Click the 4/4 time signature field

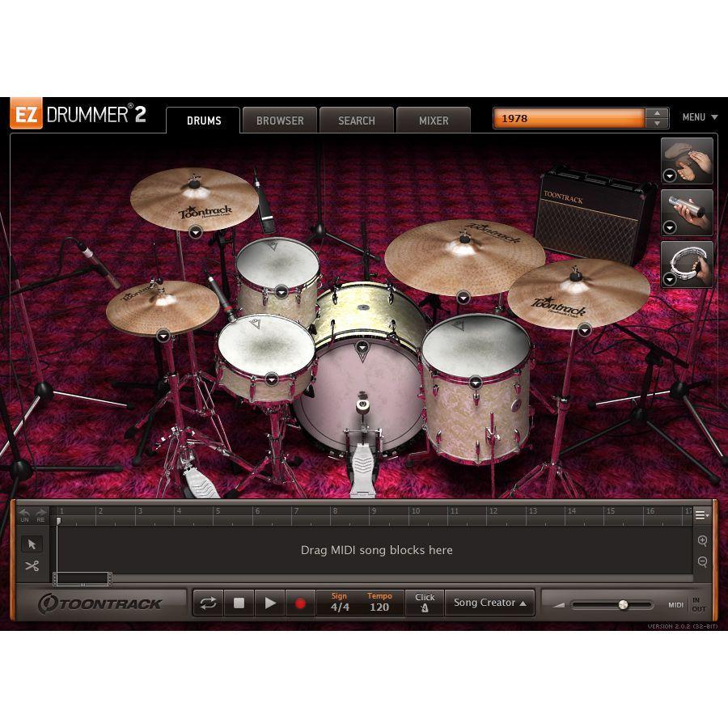point(340,607)
